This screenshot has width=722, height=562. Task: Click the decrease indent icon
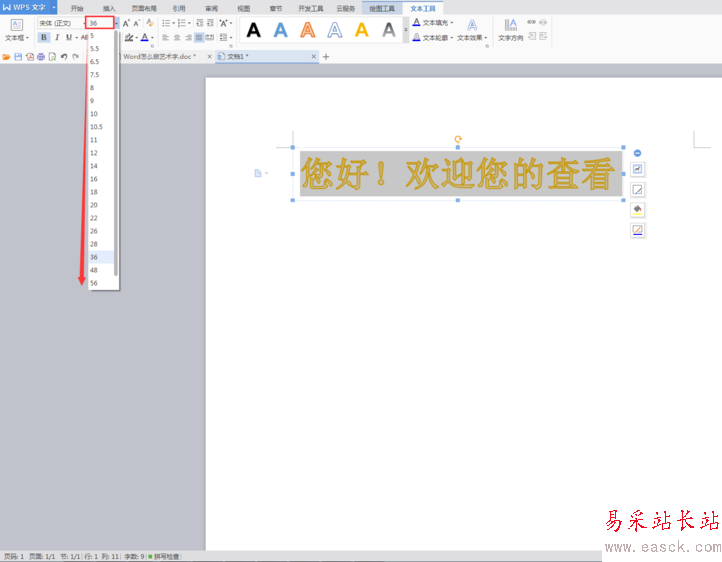199,23
